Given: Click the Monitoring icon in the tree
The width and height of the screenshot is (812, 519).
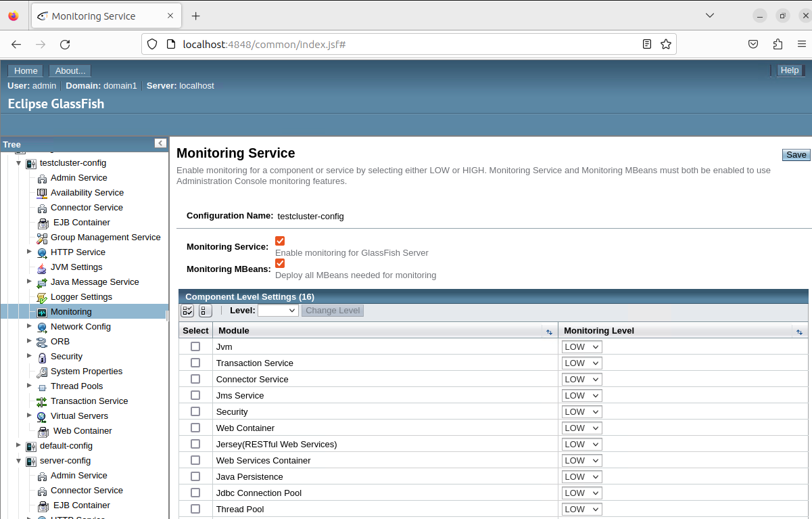Looking at the screenshot, I should coord(42,312).
